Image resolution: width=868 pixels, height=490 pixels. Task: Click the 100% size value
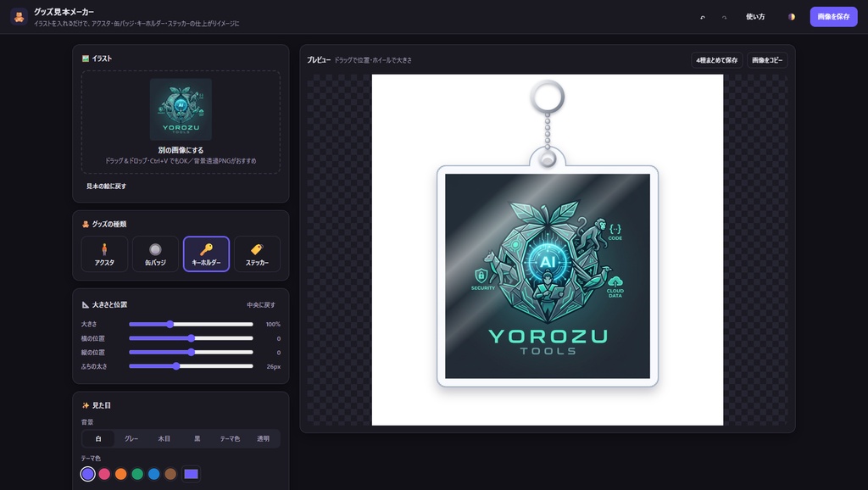[x=273, y=325]
